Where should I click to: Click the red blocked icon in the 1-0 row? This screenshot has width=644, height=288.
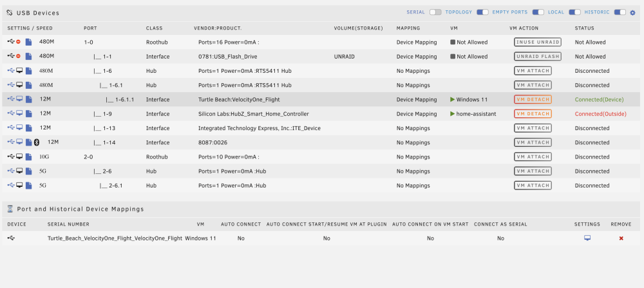pos(18,42)
